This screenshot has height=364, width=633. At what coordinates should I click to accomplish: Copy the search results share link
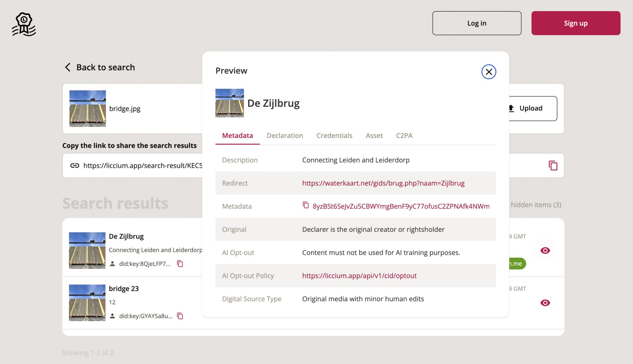pyautogui.click(x=553, y=165)
